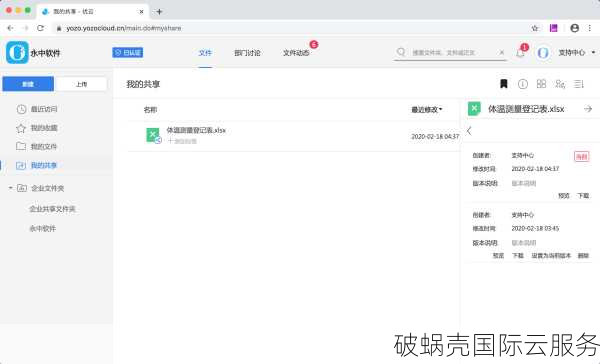Clear the search box with X

click(x=502, y=52)
